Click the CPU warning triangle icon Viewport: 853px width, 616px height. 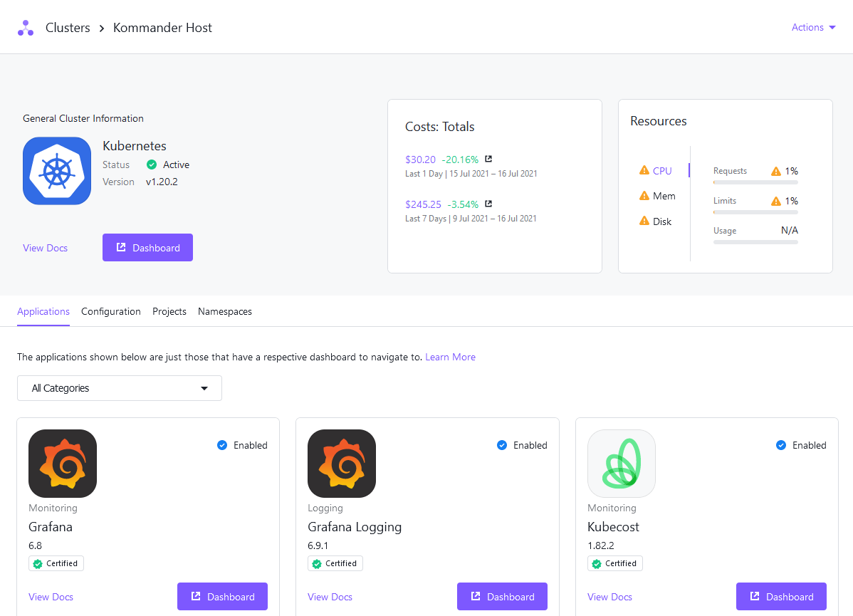point(644,170)
